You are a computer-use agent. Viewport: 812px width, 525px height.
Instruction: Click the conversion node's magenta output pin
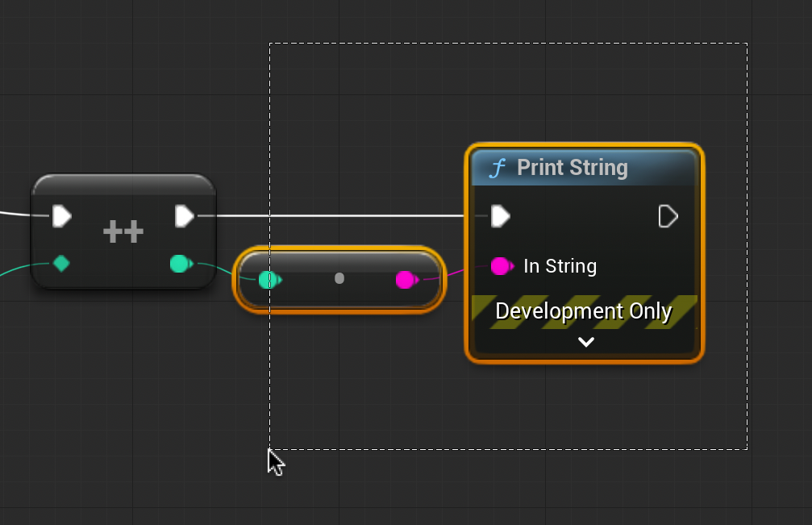point(406,280)
